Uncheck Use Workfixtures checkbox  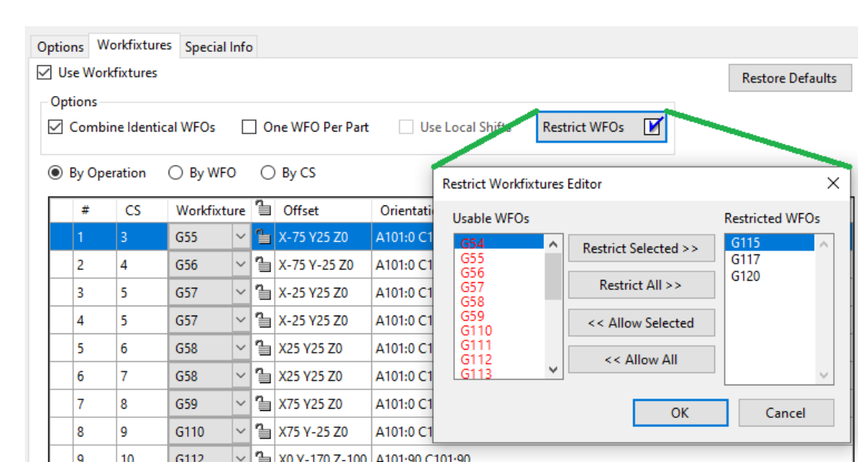click(x=44, y=72)
